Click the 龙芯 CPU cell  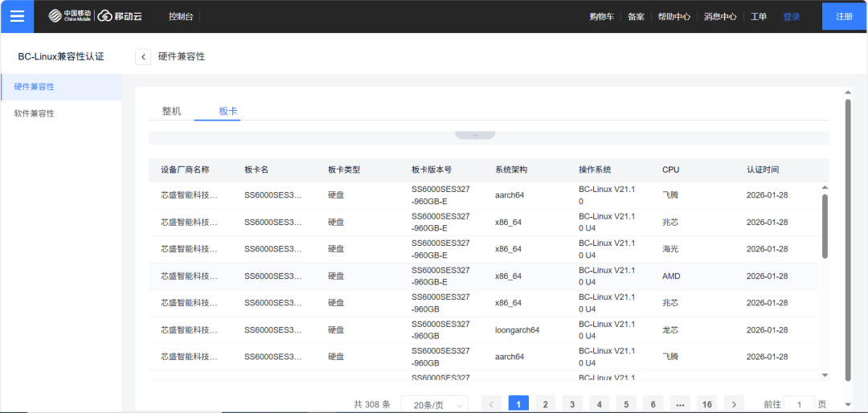pos(669,330)
